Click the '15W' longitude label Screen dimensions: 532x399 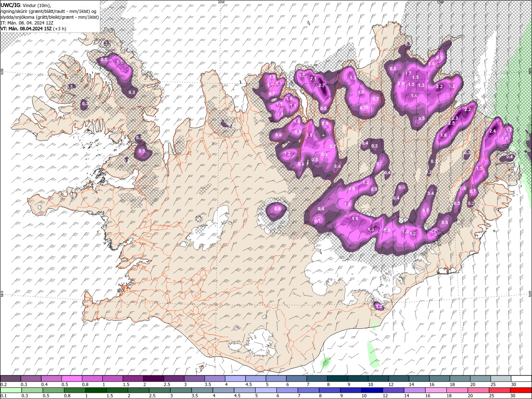(440, 2)
